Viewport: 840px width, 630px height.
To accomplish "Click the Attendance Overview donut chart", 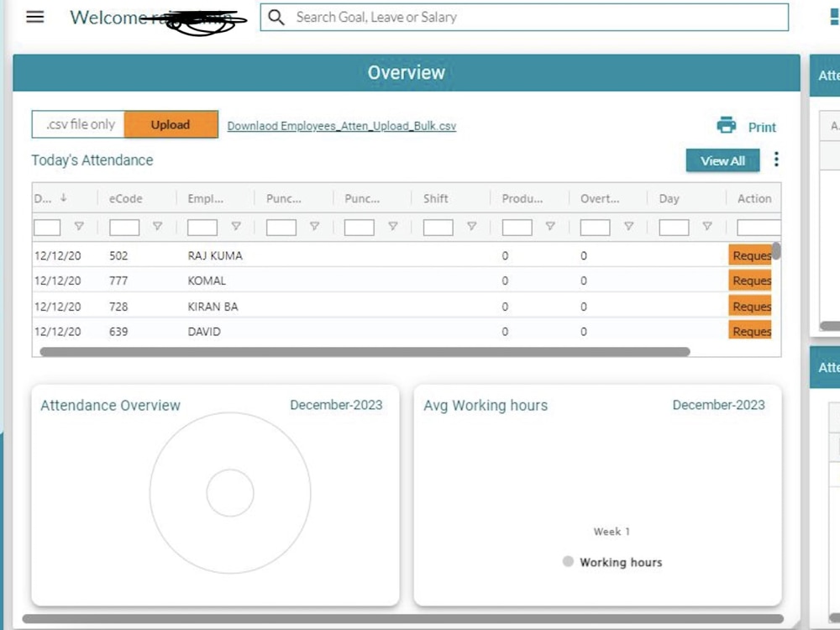I will click(x=230, y=492).
